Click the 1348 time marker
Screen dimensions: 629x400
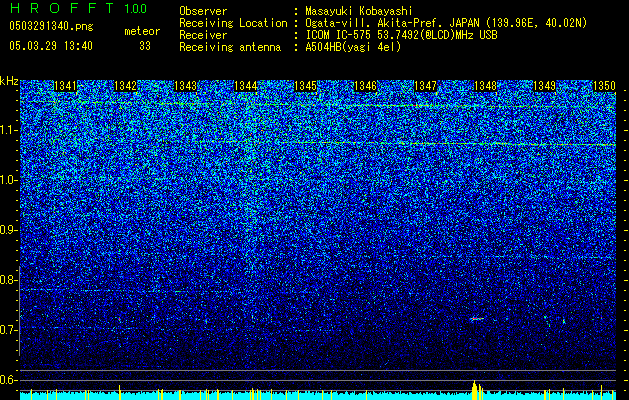click(485, 86)
